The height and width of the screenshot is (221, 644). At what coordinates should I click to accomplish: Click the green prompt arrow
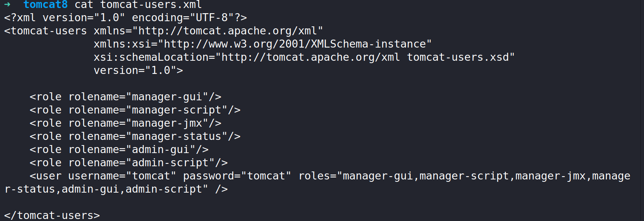(x=7, y=4)
